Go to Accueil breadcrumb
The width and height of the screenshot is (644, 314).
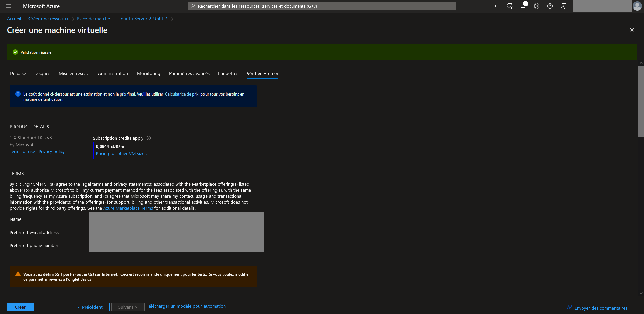click(x=14, y=19)
